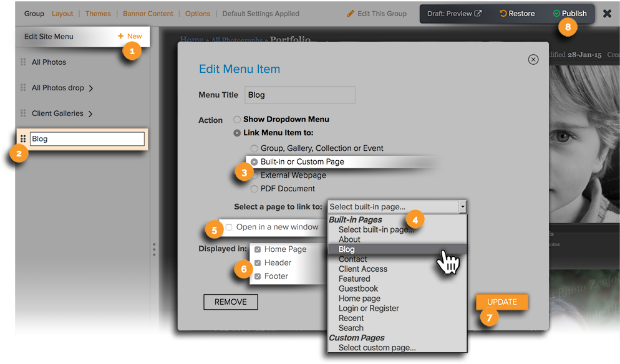Screen dimensions: 620x364
Task: Uncheck the Home Page display checkbox
Action: pos(258,249)
